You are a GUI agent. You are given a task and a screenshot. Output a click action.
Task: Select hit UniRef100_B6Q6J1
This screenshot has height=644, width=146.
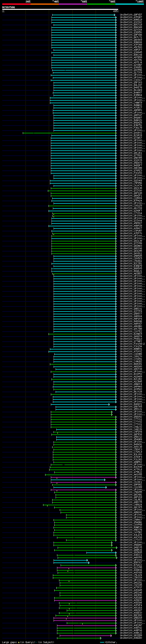pos(131,271)
